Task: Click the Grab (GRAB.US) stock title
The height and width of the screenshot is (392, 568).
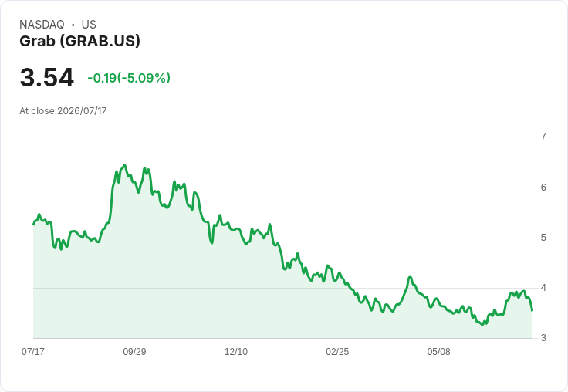Action: (x=79, y=41)
